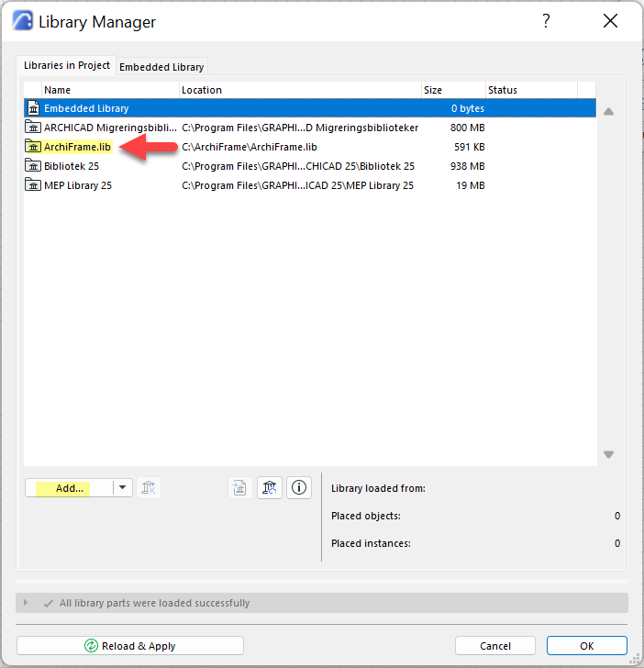Click the 19 MB size value
The width and height of the screenshot is (644, 668).
point(471,185)
